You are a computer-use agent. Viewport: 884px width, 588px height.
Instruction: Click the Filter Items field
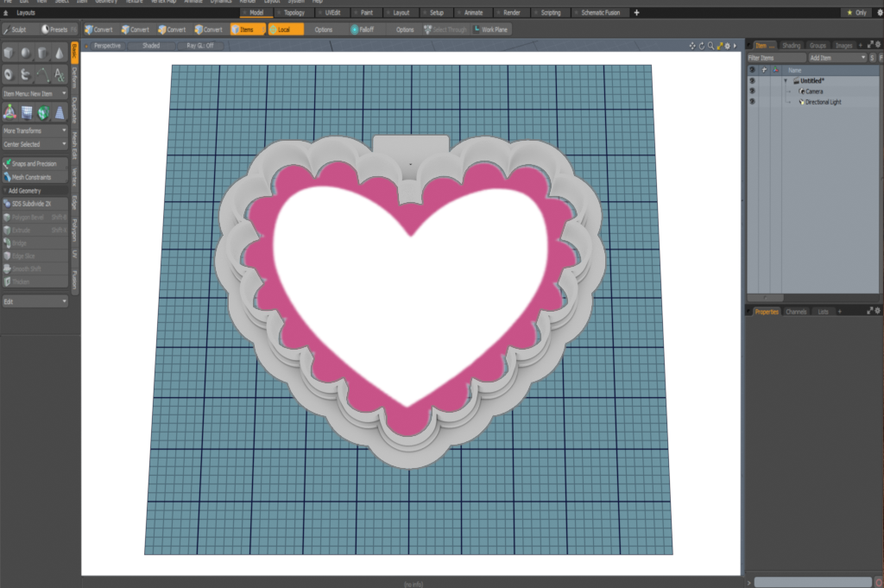771,57
